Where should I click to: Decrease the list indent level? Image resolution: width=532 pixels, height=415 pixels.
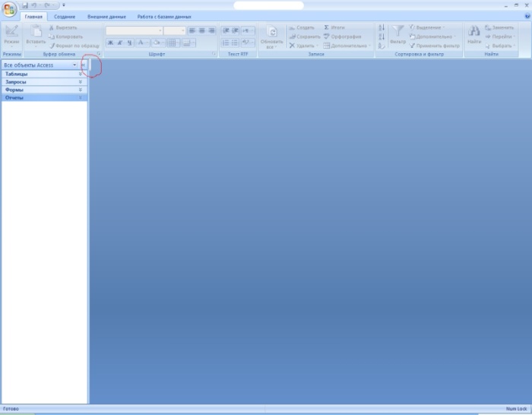(226, 30)
